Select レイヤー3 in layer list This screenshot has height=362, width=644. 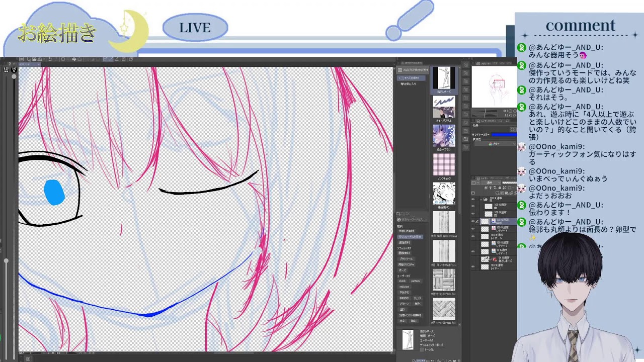(x=498, y=244)
